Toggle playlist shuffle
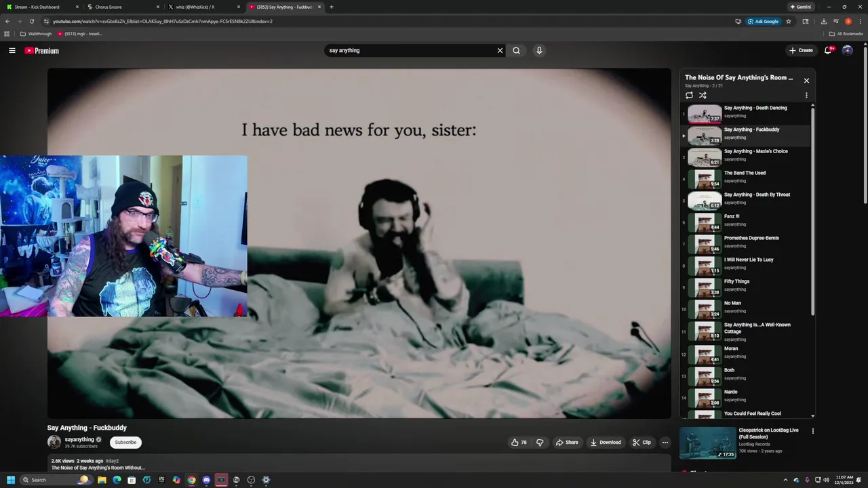This screenshot has height=488, width=868. point(703,95)
